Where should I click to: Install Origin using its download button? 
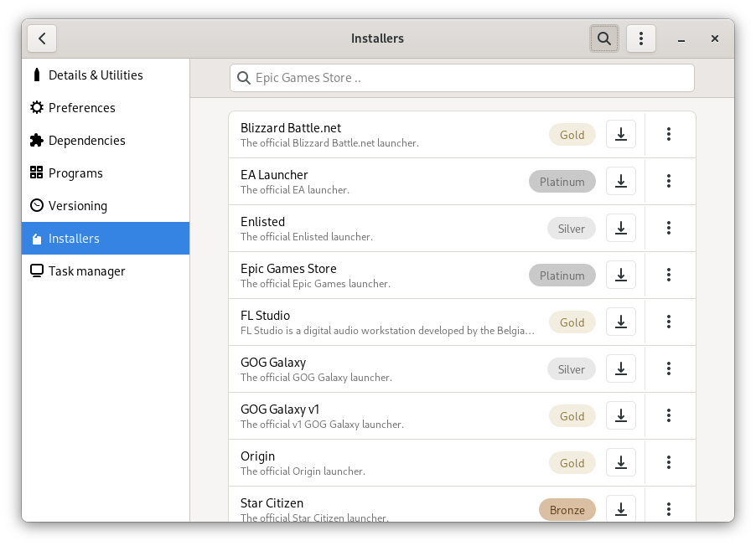pos(621,462)
